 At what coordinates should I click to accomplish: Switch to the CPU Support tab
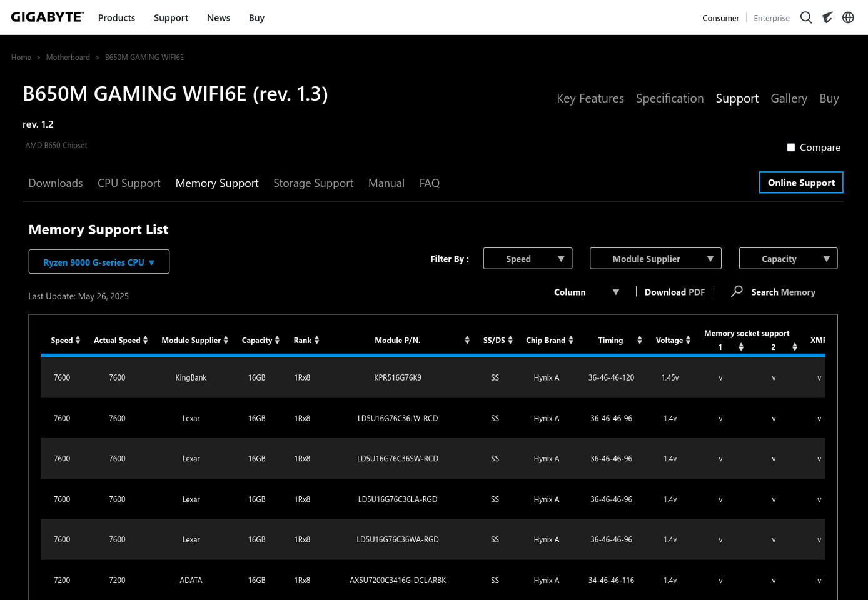point(129,183)
